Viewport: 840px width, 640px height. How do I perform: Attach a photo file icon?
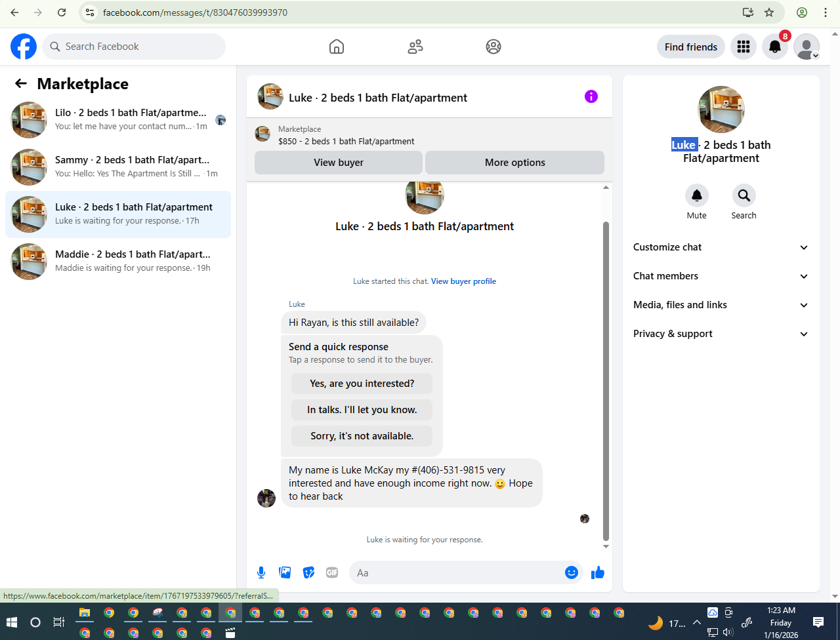285,572
